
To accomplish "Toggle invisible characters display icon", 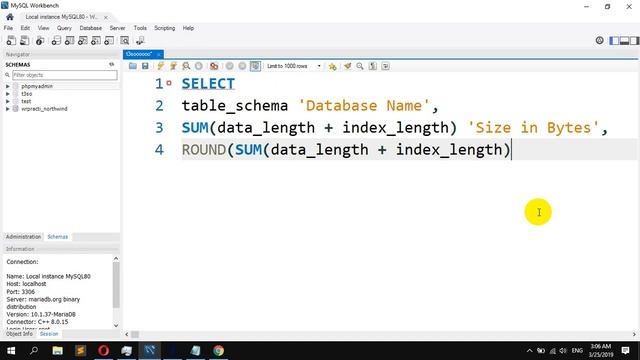I will (373, 66).
